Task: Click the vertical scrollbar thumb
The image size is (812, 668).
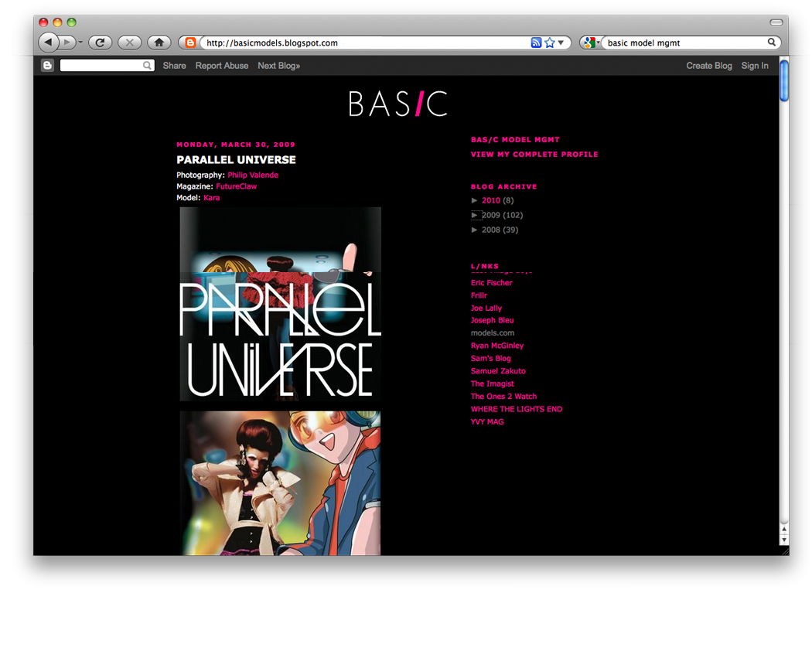Action: [x=784, y=80]
